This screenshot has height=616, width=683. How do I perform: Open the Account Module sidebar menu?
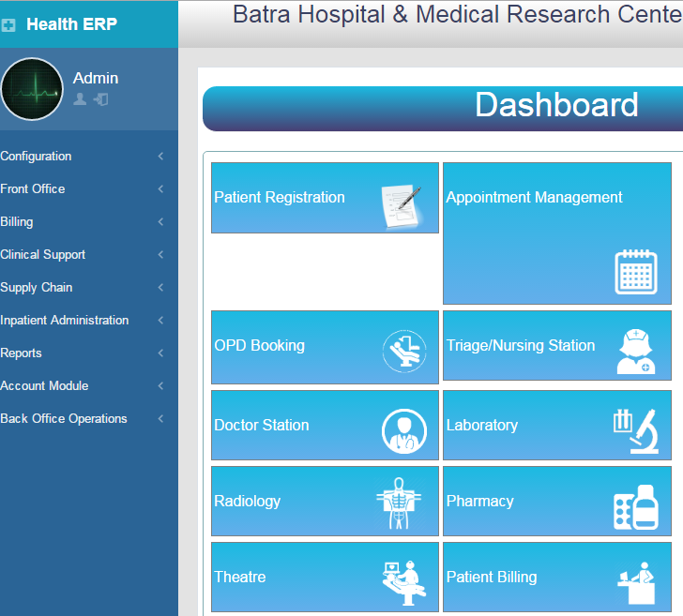89,385
